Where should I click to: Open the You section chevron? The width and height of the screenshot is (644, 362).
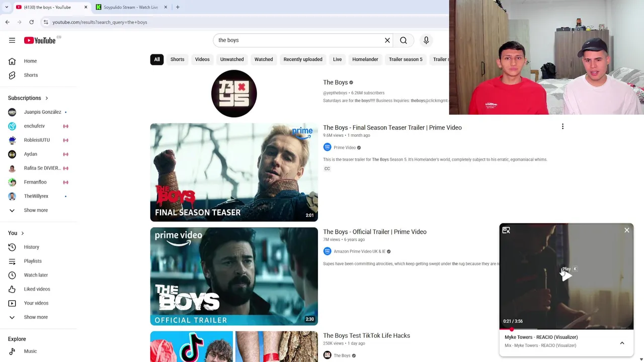click(23, 233)
